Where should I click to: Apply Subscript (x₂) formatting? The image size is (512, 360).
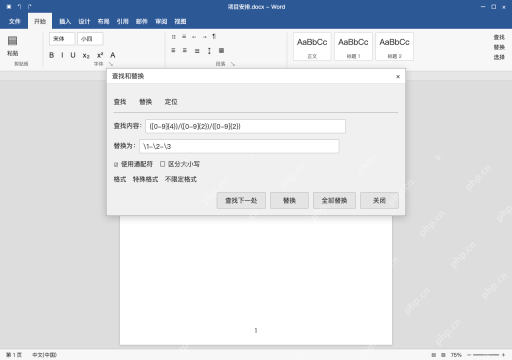(86, 56)
